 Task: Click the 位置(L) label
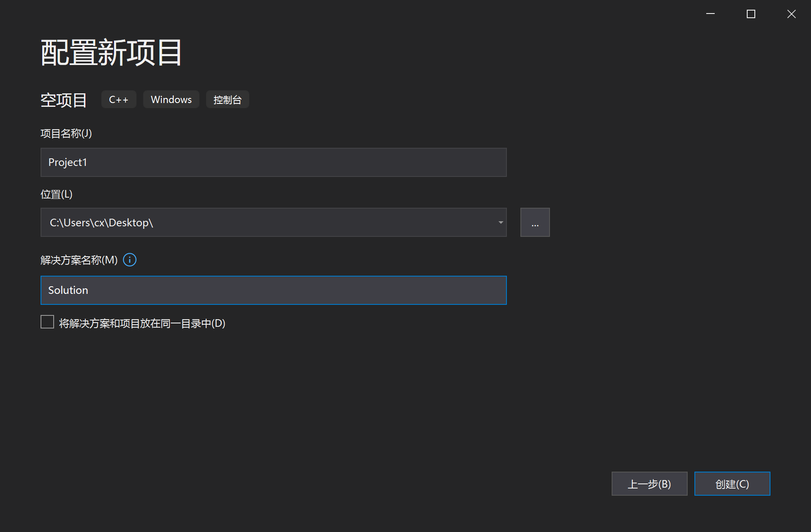click(57, 194)
